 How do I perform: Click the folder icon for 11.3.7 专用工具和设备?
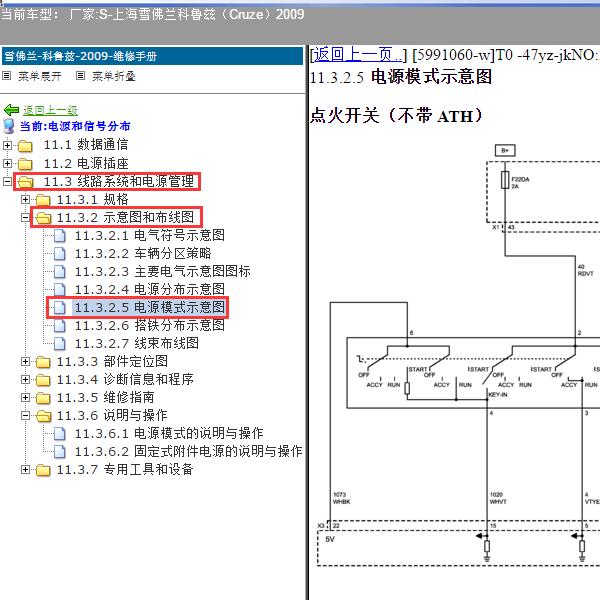43,470
